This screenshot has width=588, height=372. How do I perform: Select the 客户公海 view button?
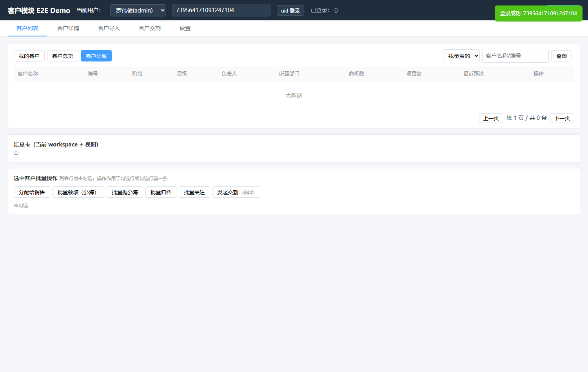coord(96,56)
